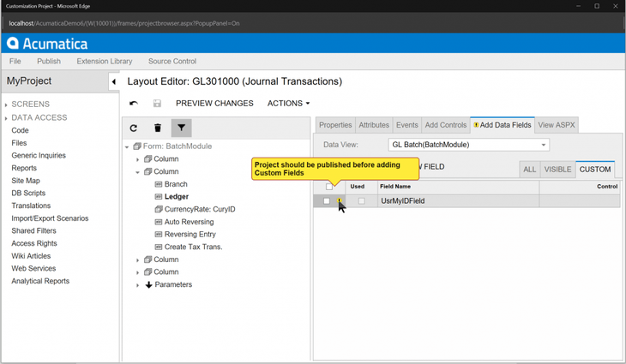
Task: Collapse the expanded Column node above Branch
Action: coord(138,172)
